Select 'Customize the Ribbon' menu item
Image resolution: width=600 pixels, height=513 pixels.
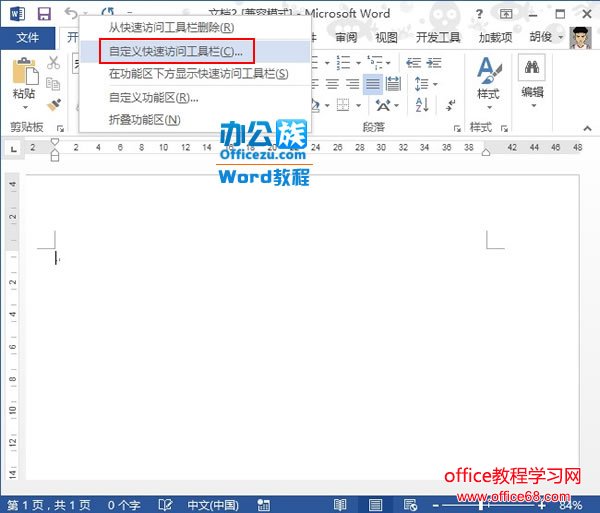click(196, 98)
